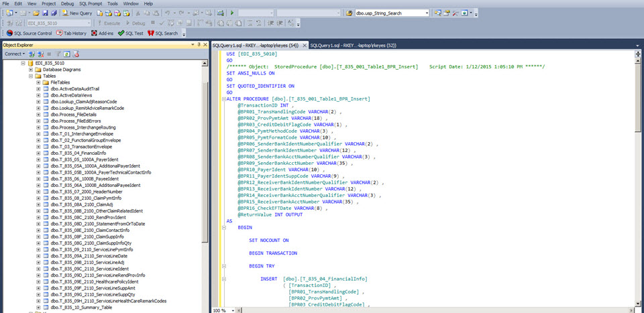Click the Add-ins toolbar icon
644x313 pixels.
95,33
